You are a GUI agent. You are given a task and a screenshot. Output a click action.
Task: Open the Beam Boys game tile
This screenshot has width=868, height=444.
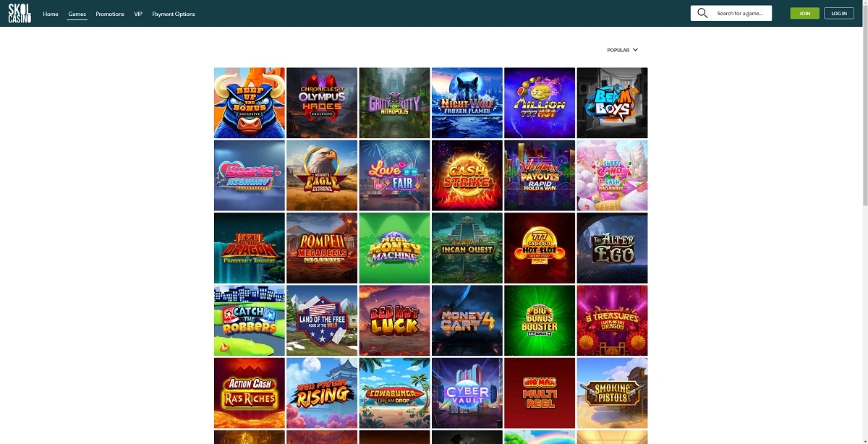pos(613,103)
